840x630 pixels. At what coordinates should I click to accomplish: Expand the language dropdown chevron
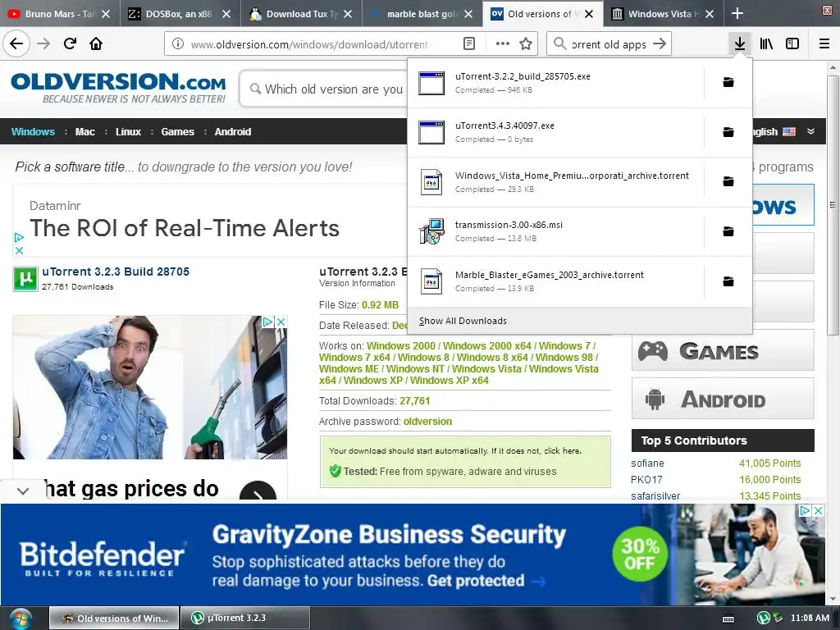[810, 131]
